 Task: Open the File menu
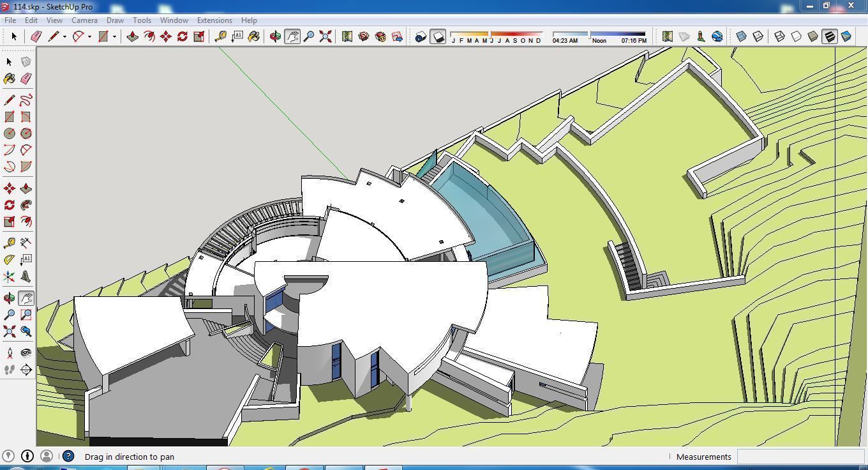(10, 20)
